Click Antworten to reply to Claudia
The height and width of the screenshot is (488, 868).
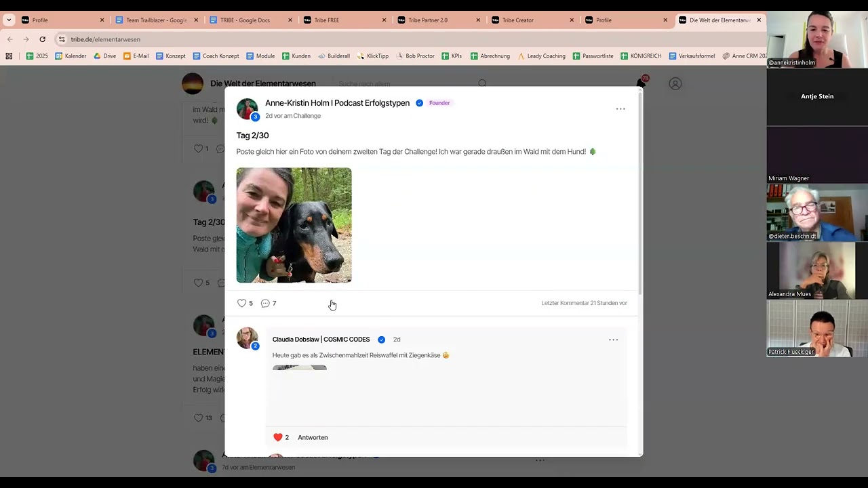tap(313, 437)
